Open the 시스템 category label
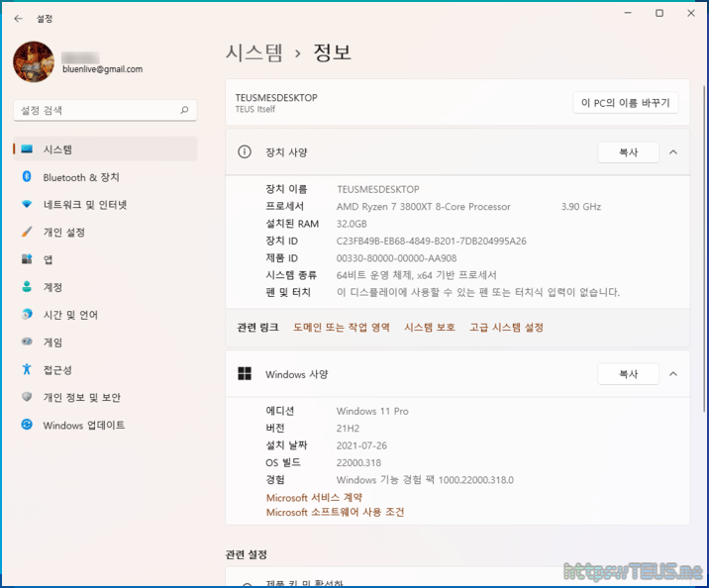This screenshot has height=588, width=709. tap(57, 149)
